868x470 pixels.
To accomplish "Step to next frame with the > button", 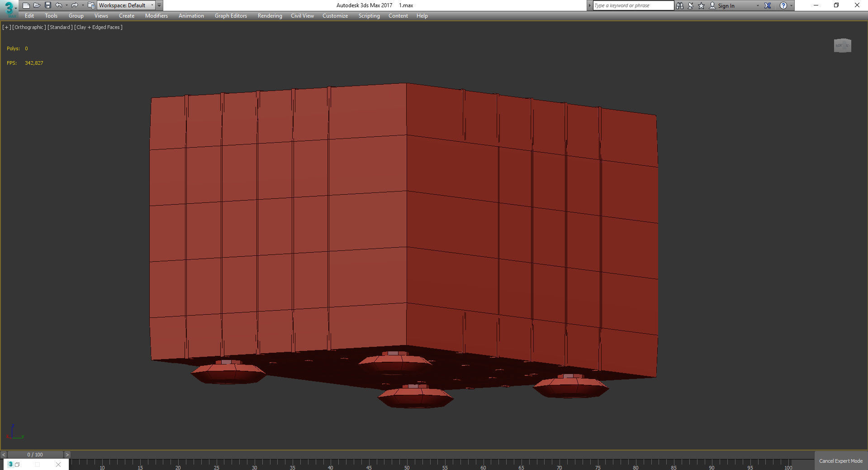I will click(67, 455).
